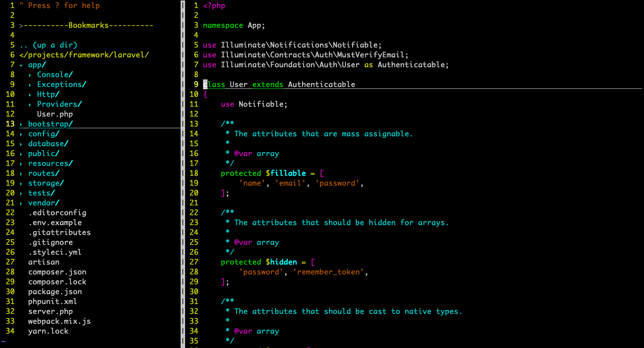Open the artisan file
The width and height of the screenshot is (644, 348).
coord(44,262)
